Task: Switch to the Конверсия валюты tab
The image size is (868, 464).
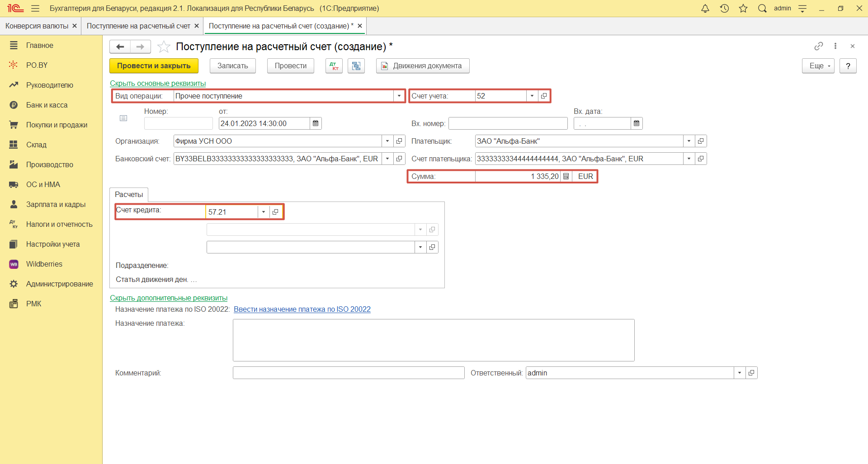Action: point(37,26)
